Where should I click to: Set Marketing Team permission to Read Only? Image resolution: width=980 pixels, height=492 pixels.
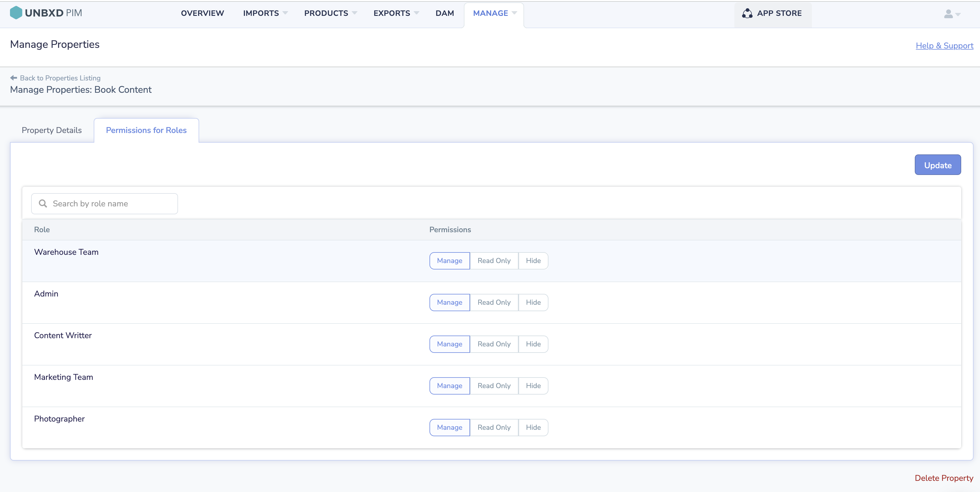[x=494, y=386]
